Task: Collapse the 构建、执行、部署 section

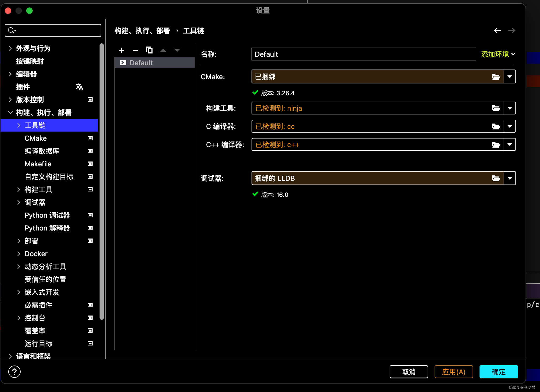Action: point(10,112)
